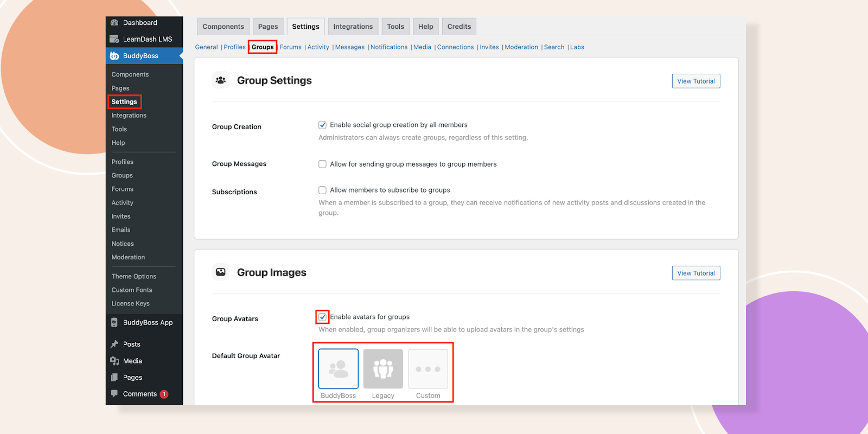Open Theme Options in sidebar
This screenshot has height=434, width=868.
134,276
